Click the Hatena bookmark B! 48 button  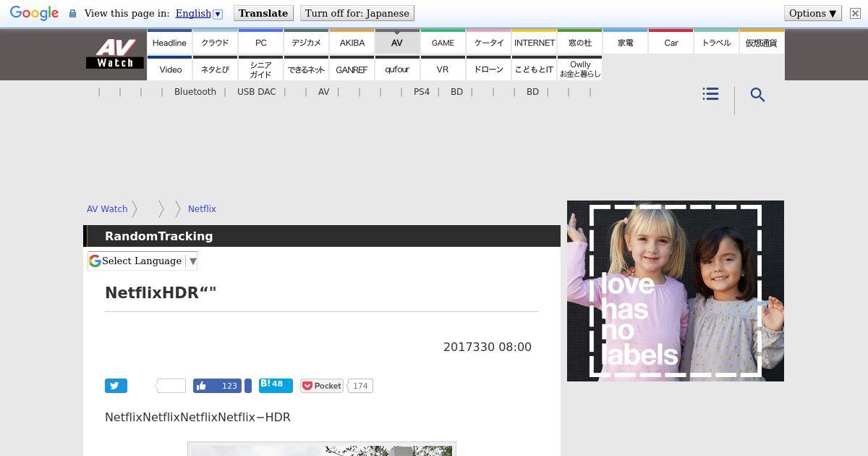(x=276, y=385)
